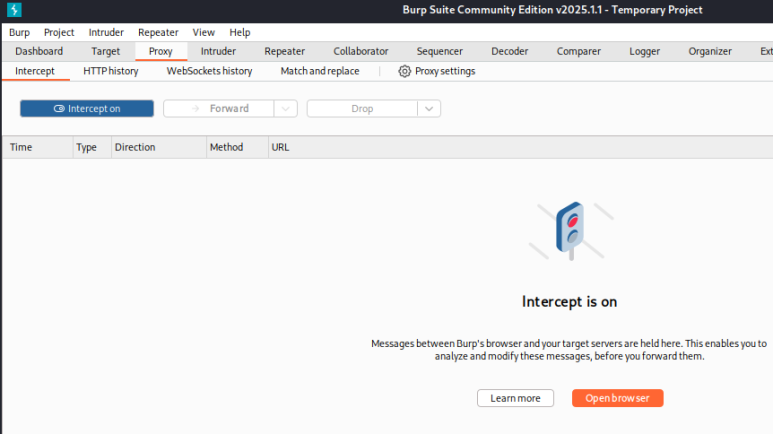Open the Repeater menu in menu bar
The image size is (773, 434).
tap(158, 33)
